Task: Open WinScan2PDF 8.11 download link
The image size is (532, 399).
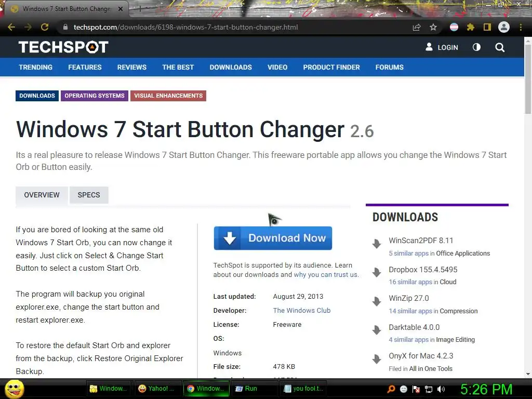Action: pyautogui.click(x=421, y=241)
